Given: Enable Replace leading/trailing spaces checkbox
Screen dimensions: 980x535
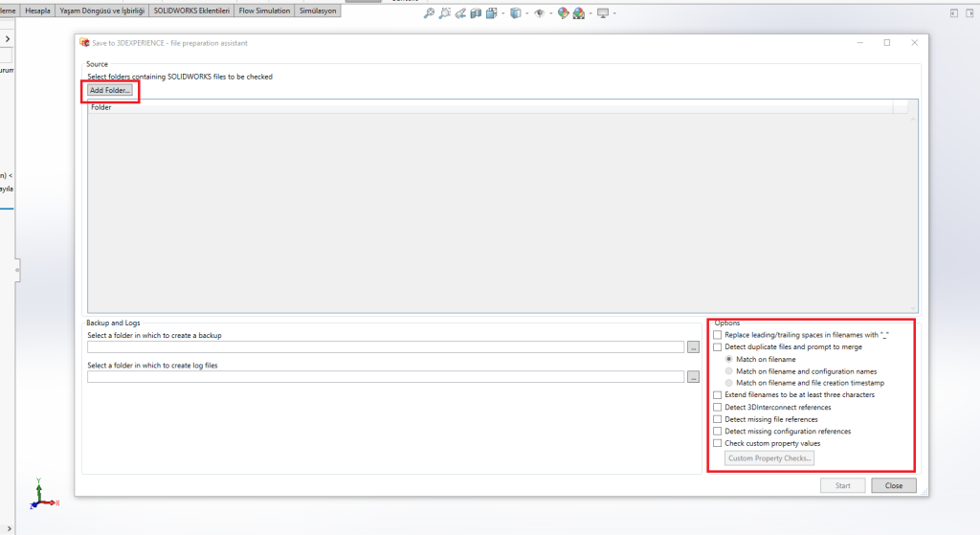Looking at the screenshot, I should (x=718, y=335).
